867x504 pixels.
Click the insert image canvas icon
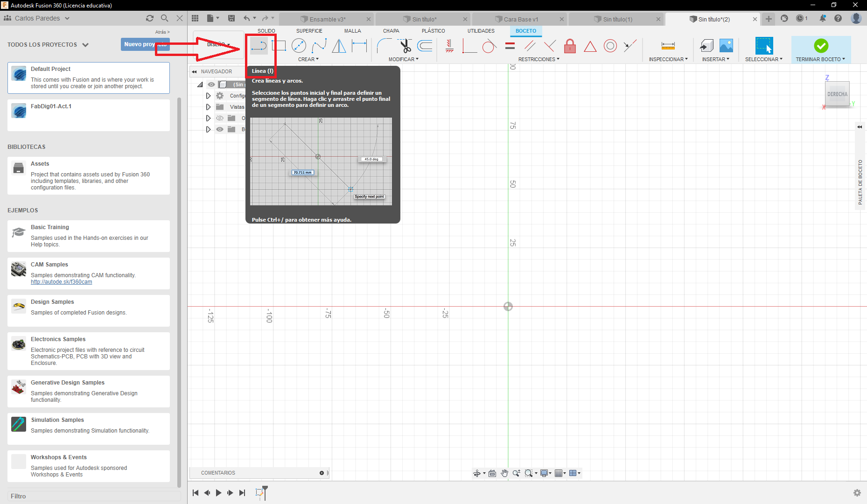coord(726,46)
